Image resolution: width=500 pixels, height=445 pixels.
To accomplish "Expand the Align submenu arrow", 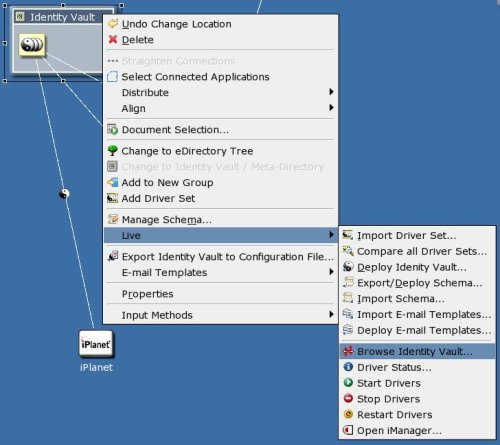I will (x=331, y=107).
